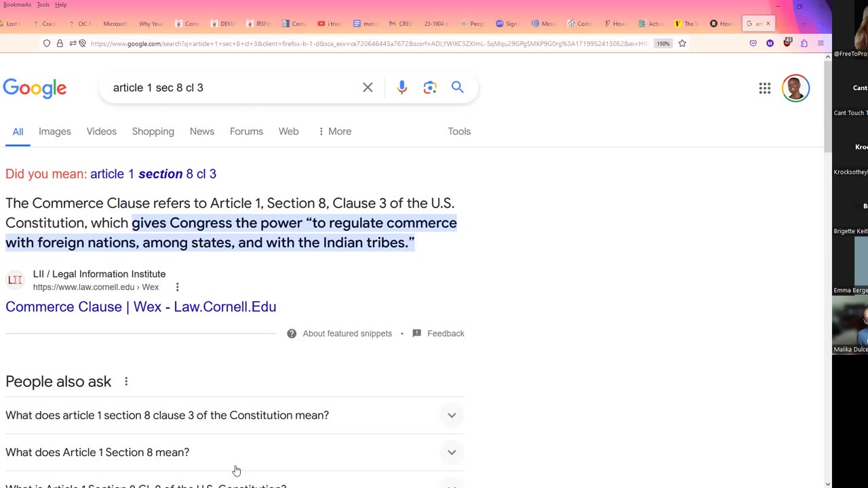This screenshot has height=488, width=868.
Task: Switch to the Videos results tab
Action: 102,131
